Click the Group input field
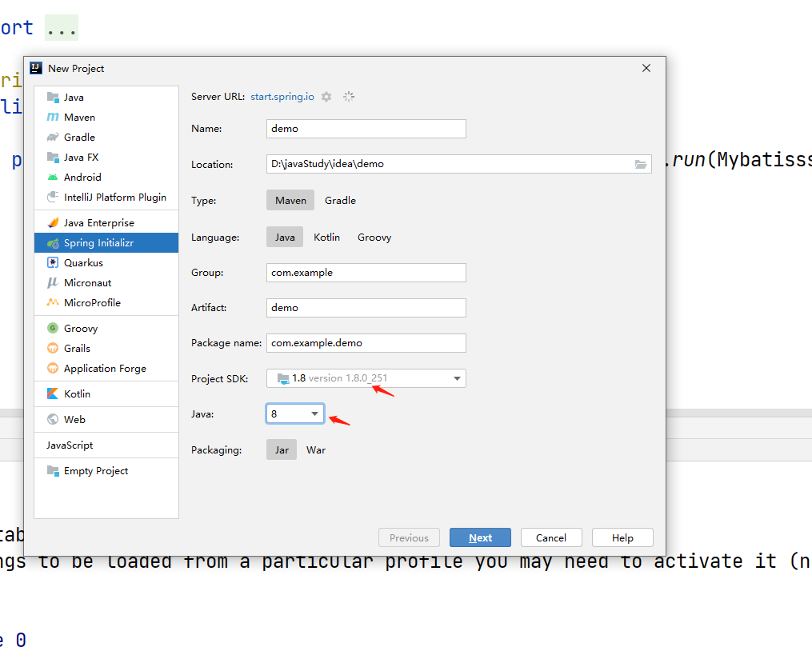The width and height of the screenshot is (812, 647). (x=366, y=273)
